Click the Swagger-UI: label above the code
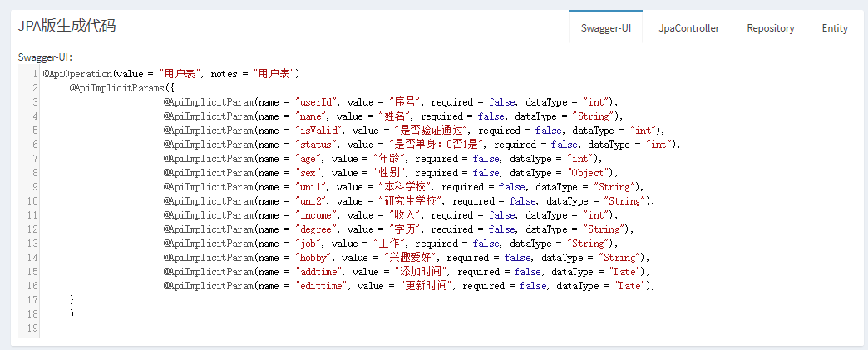 click(x=46, y=57)
